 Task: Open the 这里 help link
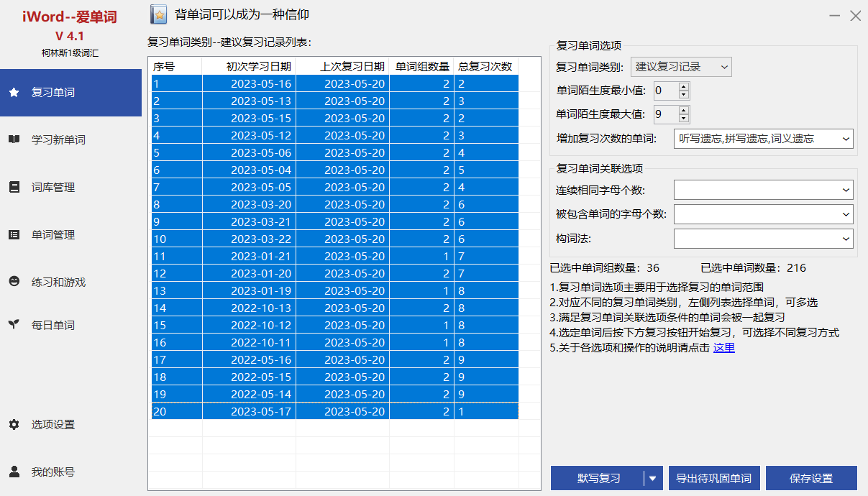coord(723,348)
